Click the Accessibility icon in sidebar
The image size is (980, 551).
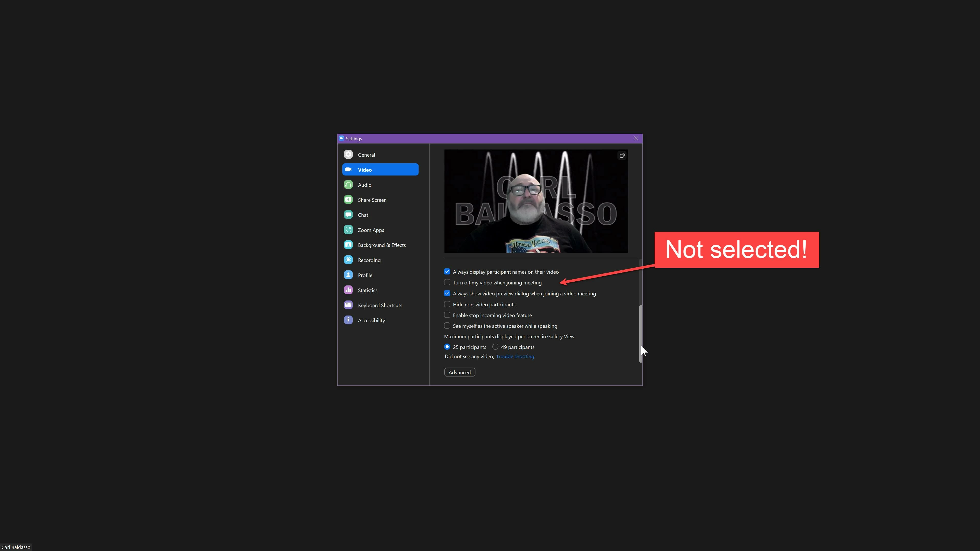click(348, 320)
